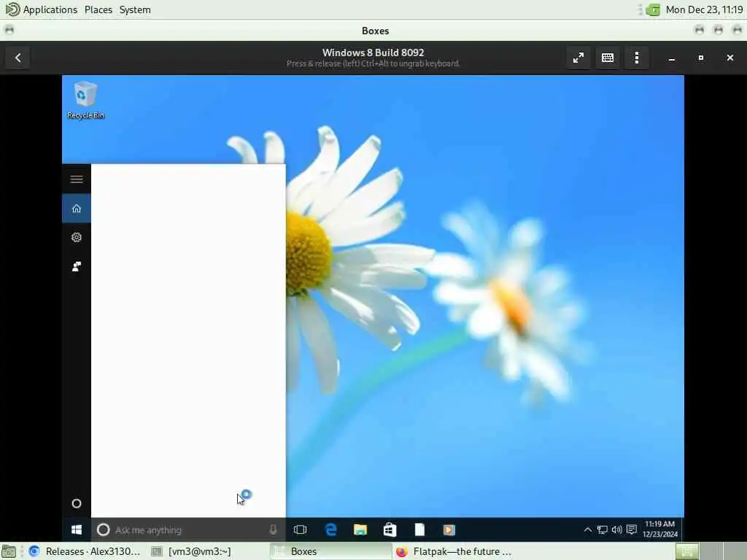Click the Ask me anything search box

coord(188,529)
